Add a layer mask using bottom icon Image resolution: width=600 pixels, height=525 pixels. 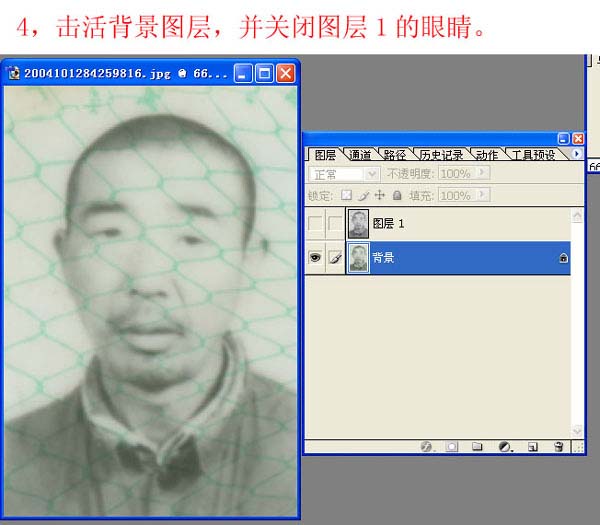452,447
